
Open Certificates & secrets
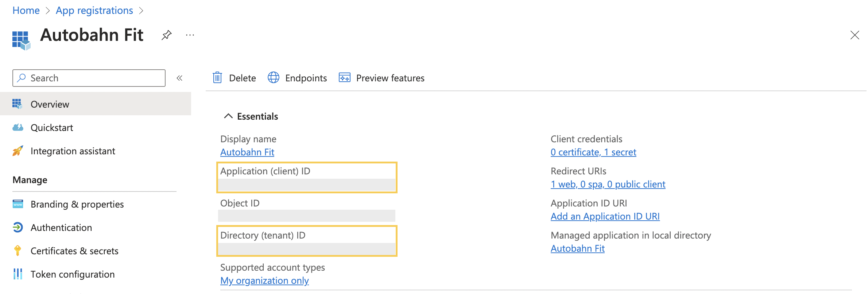point(96,251)
